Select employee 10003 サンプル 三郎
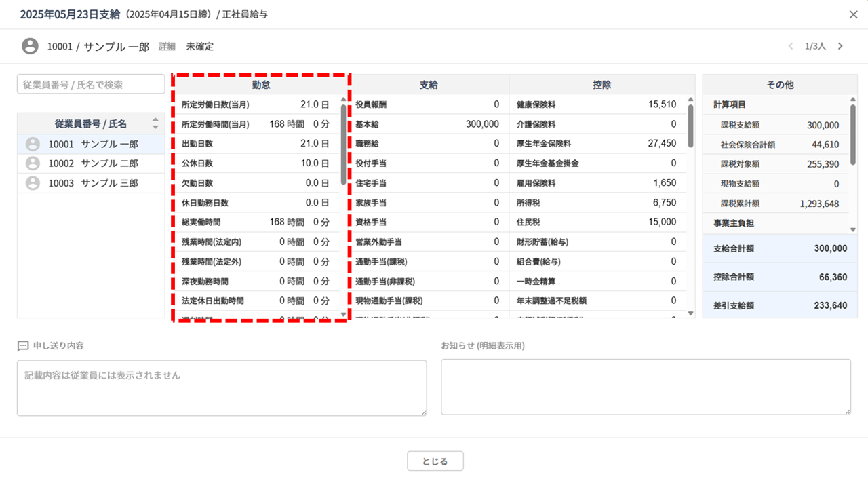This screenshot has height=481, width=868. pos(91,183)
